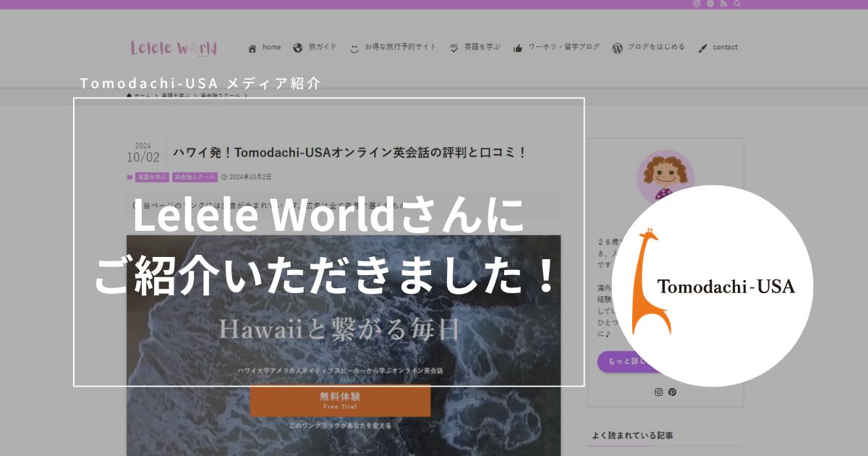Image resolution: width=868 pixels, height=456 pixels.
Task: Open Instagram icon in the top purple bar
Action: click(697, 4)
